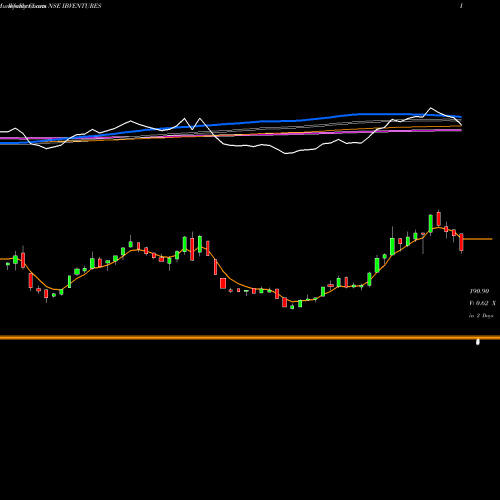This screenshot has height=500, width=500.
Task: Click the 'in 2 Days' text label
Action: click(x=481, y=315)
